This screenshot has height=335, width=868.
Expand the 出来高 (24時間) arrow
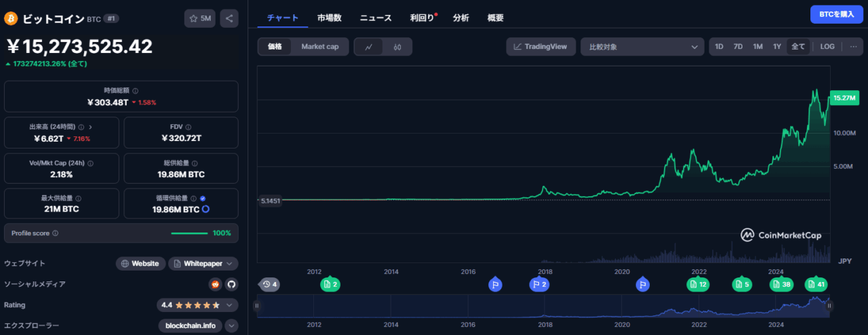click(x=91, y=127)
